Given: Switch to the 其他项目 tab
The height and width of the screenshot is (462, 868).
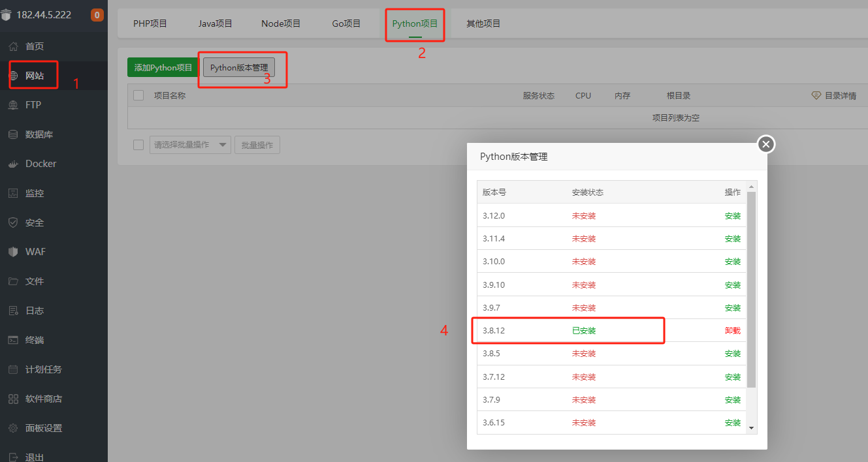Looking at the screenshot, I should coord(483,23).
